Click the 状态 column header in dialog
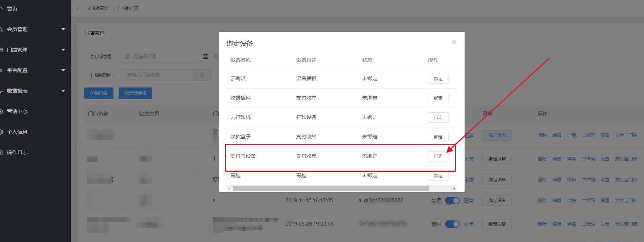 [x=367, y=60]
